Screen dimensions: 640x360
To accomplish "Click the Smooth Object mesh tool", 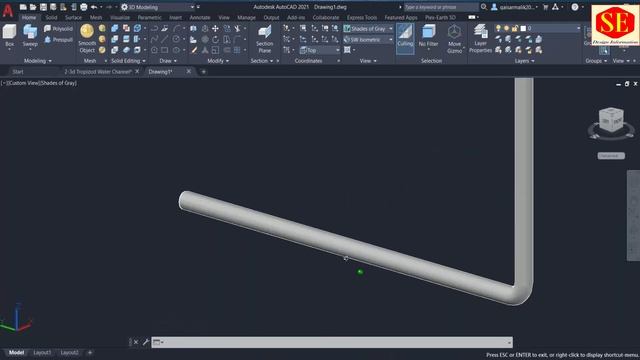I will click(x=87, y=38).
